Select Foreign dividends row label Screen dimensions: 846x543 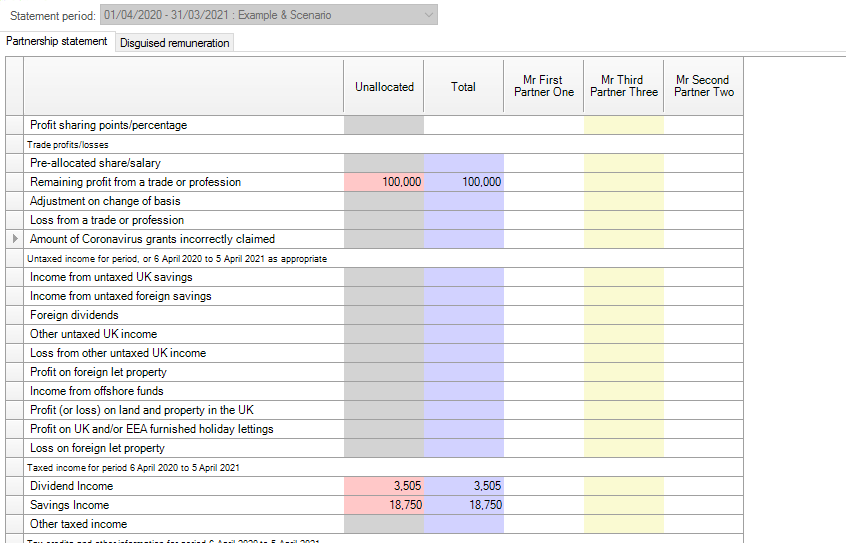coord(74,315)
